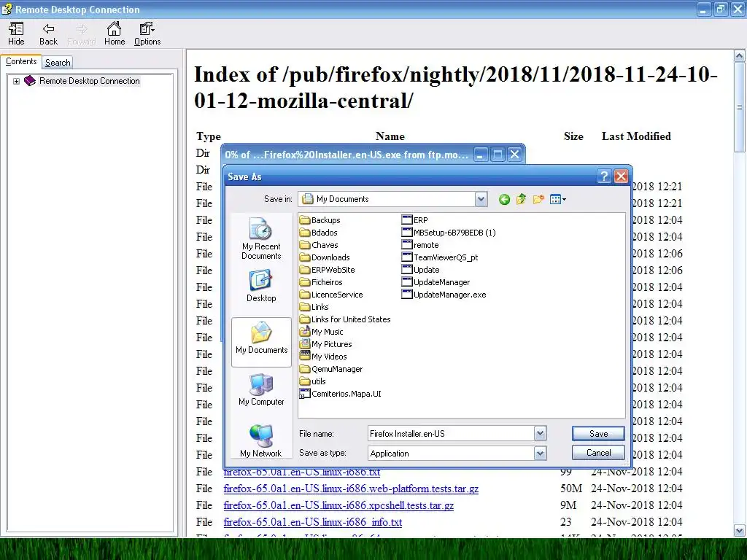Image resolution: width=747 pixels, height=560 pixels.
Task: Select the Cemiterios.Mapa.UI shortcut
Action: (x=340, y=393)
